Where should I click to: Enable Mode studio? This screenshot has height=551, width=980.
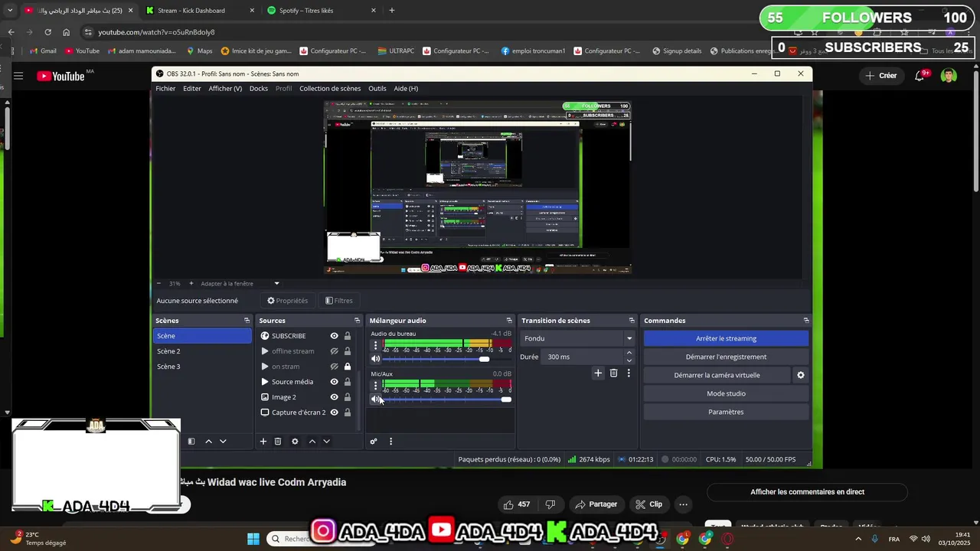point(726,393)
